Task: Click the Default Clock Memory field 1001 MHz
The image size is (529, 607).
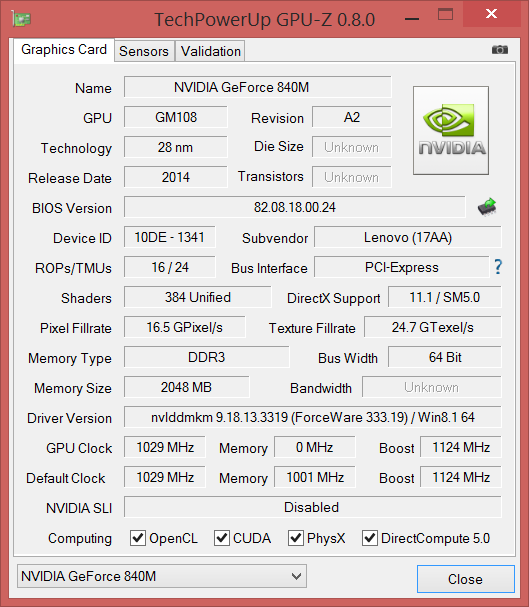Action: pyautogui.click(x=315, y=477)
